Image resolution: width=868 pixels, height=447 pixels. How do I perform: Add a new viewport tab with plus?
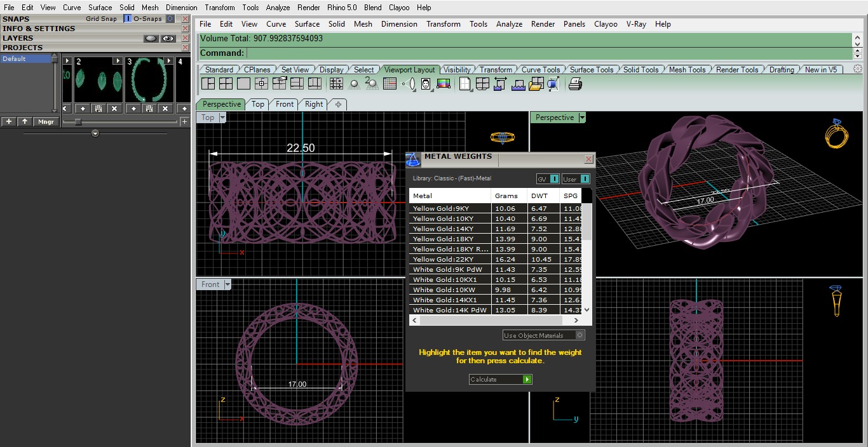click(338, 104)
